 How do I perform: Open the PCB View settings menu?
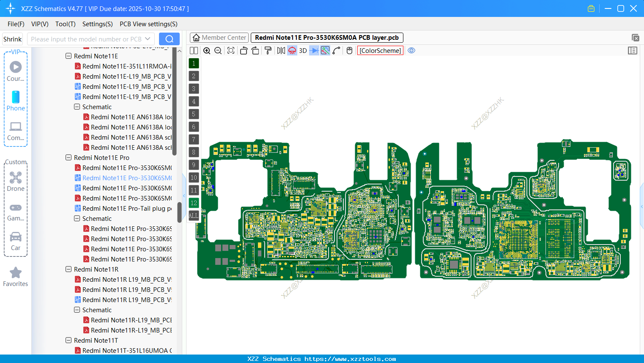(148, 24)
